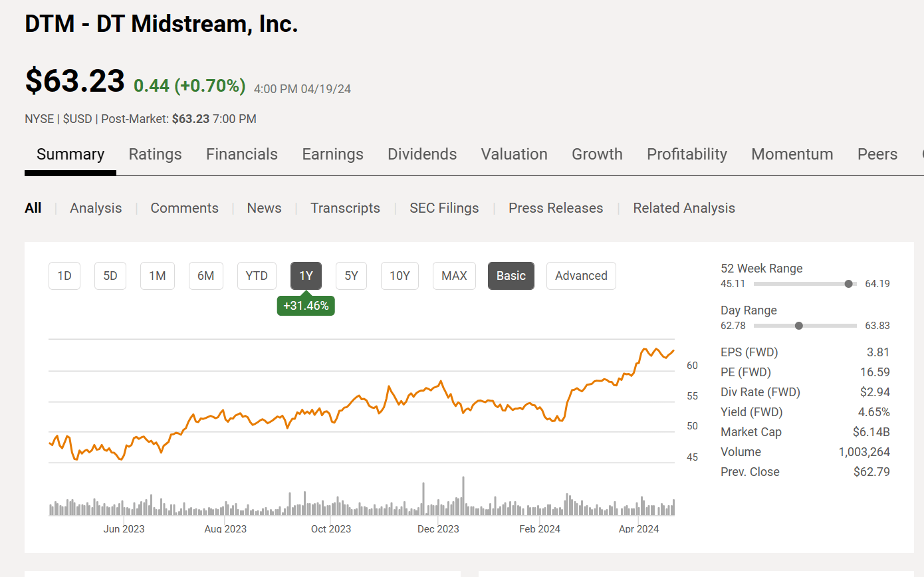Toggle Basic chart mode

click(511, 275)
